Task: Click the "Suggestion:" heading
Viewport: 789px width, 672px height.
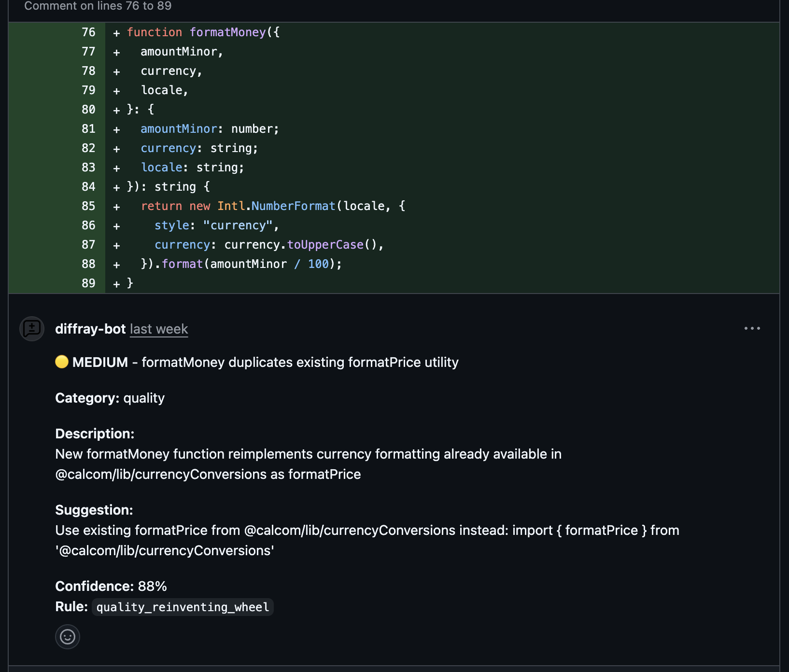Action: click(x=94, y=510)
